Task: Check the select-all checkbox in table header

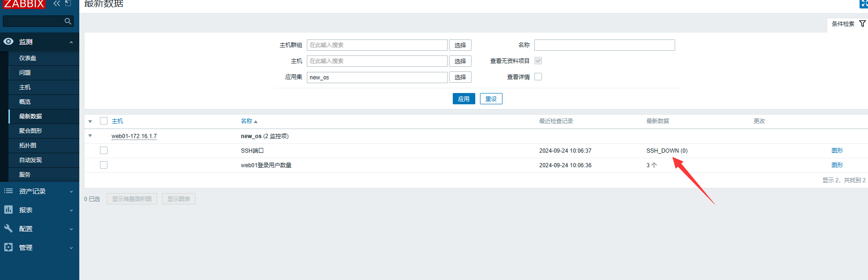Action: [x=104, y=121]
